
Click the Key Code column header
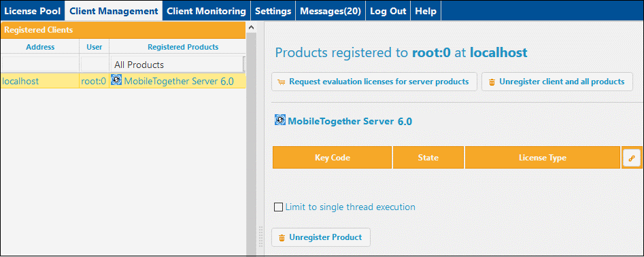333,157
